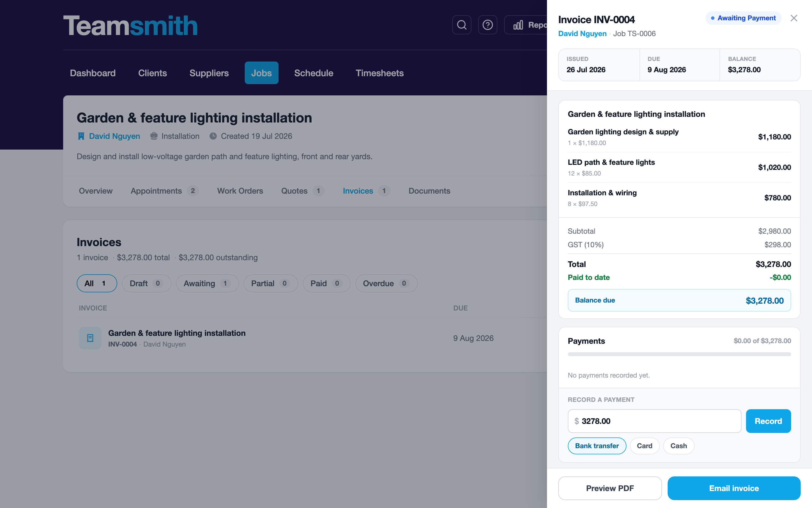Click the GST (10%) row
Viewport: 812px width, 508px height.
(x=679, y=245)
